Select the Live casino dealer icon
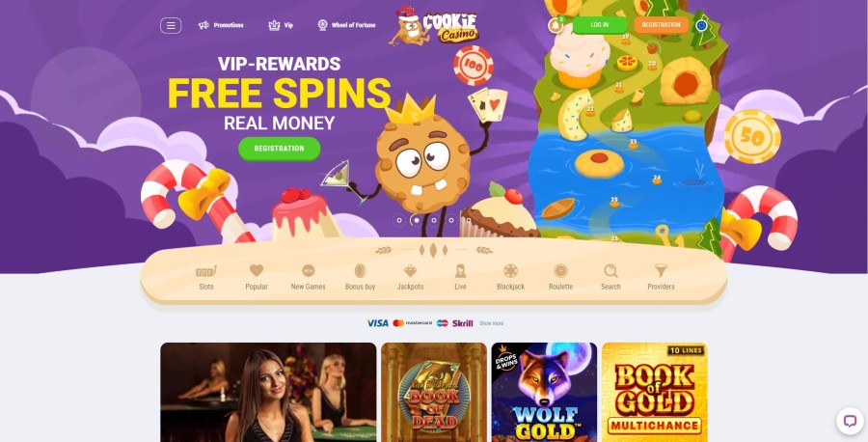The image size is (868, 442). coord(460,271)
